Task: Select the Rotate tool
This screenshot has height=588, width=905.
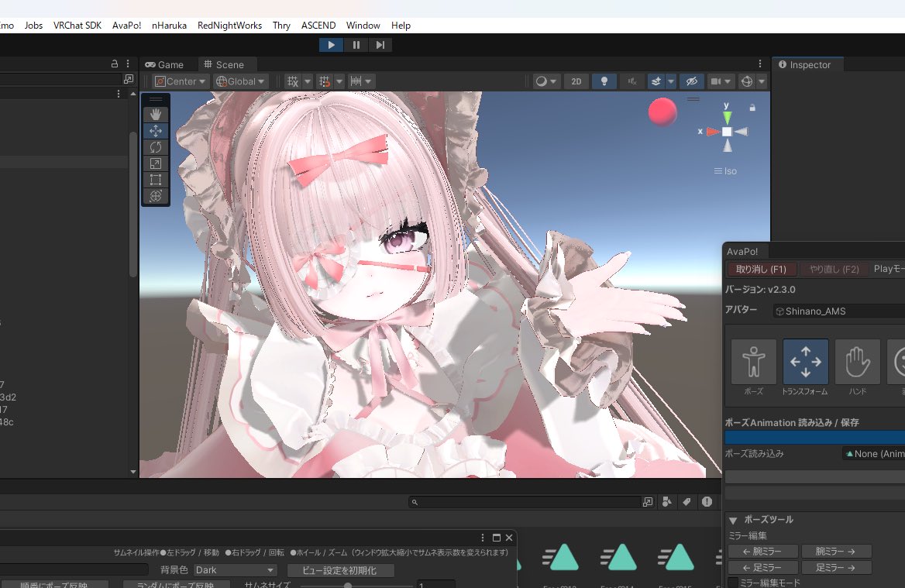Action: 156,147
